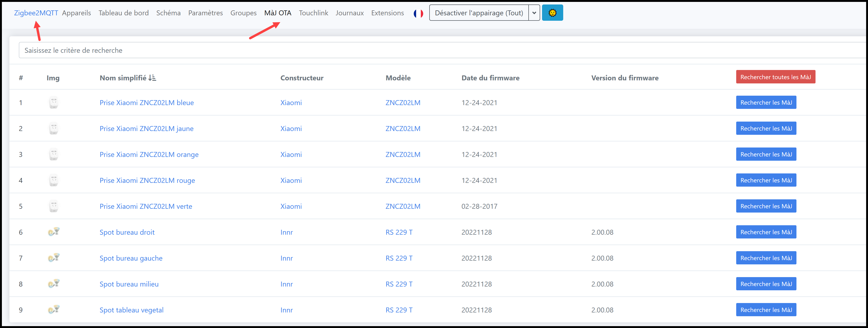Click bulb image for Spot bureau milieu
Image resolution: width=868 pixels, height=328 pixels.
click(x=54, y=283)
